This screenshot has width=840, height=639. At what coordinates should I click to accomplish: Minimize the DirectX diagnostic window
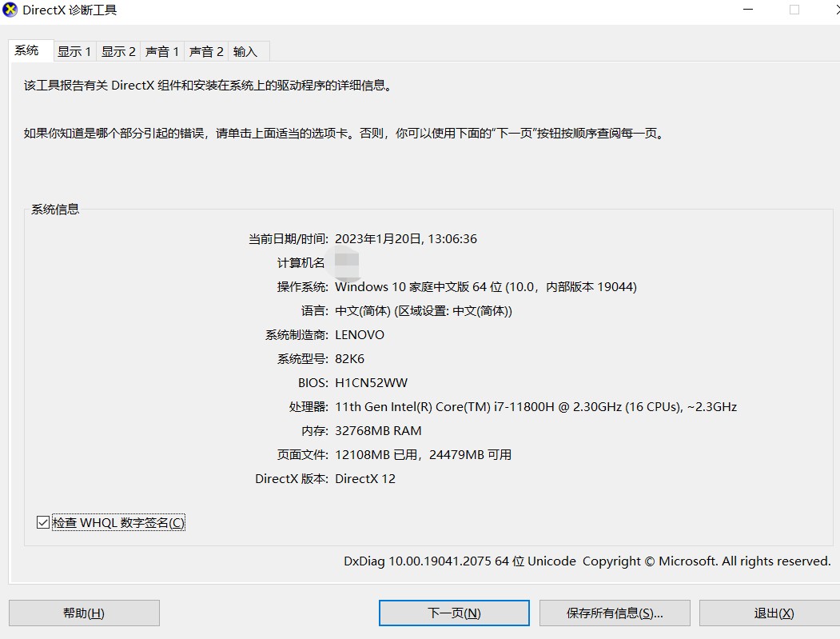click(x=748, y=10)
